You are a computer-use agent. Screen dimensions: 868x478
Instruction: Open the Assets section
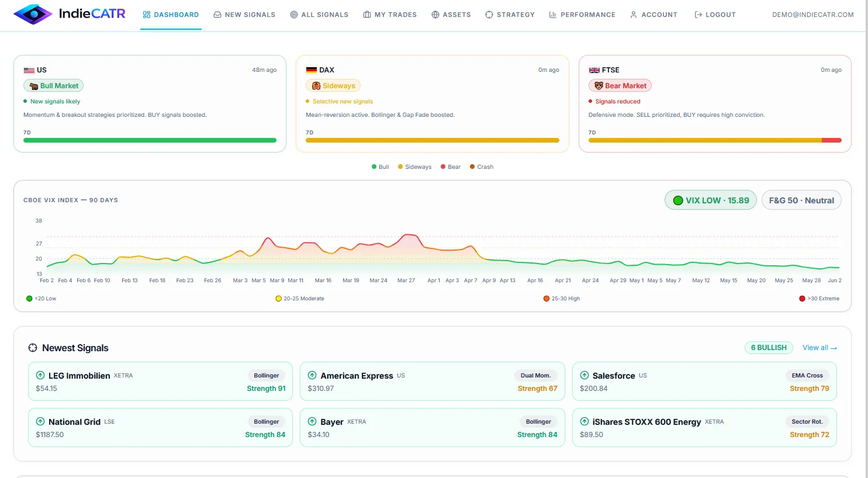[451, 15]
